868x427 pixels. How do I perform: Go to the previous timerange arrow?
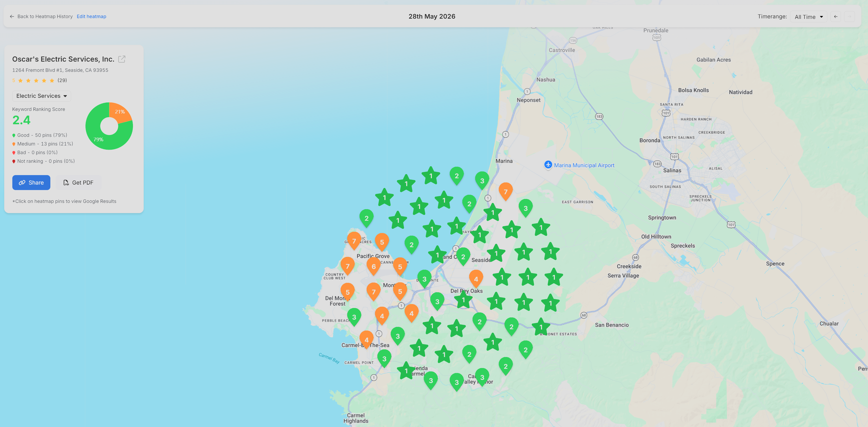(x=836, y=17)
